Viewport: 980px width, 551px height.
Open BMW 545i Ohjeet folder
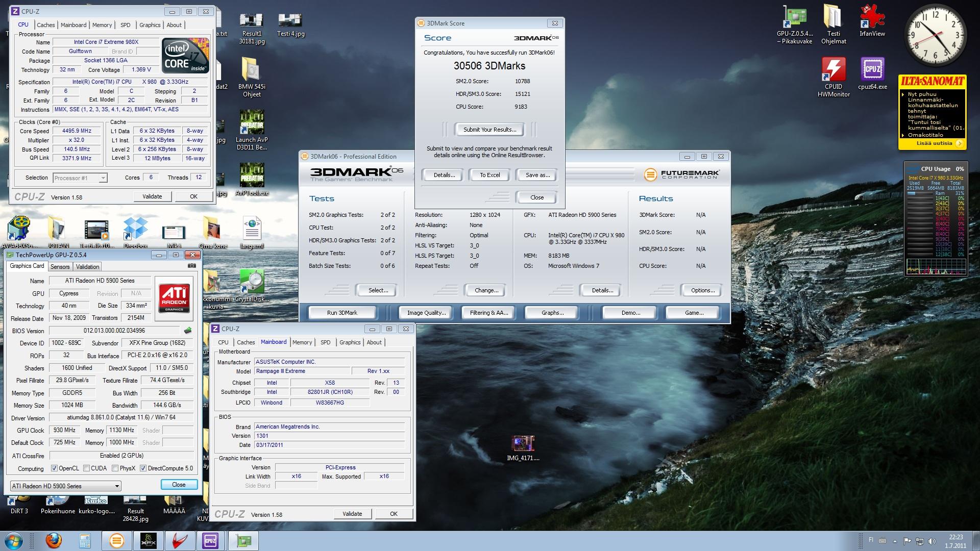(x=252, y=77)
